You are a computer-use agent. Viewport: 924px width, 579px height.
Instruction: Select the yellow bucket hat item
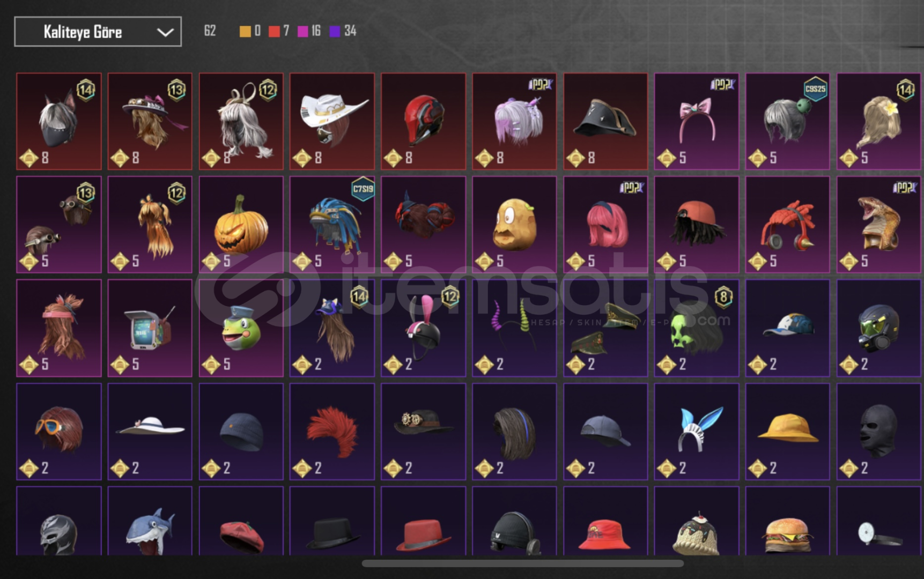point(787,431)
